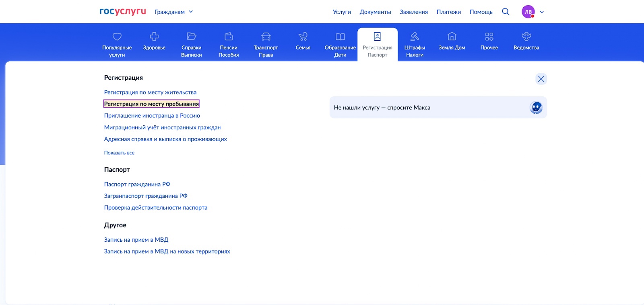Open the Запись на прием в МВД link

(136, 240)
